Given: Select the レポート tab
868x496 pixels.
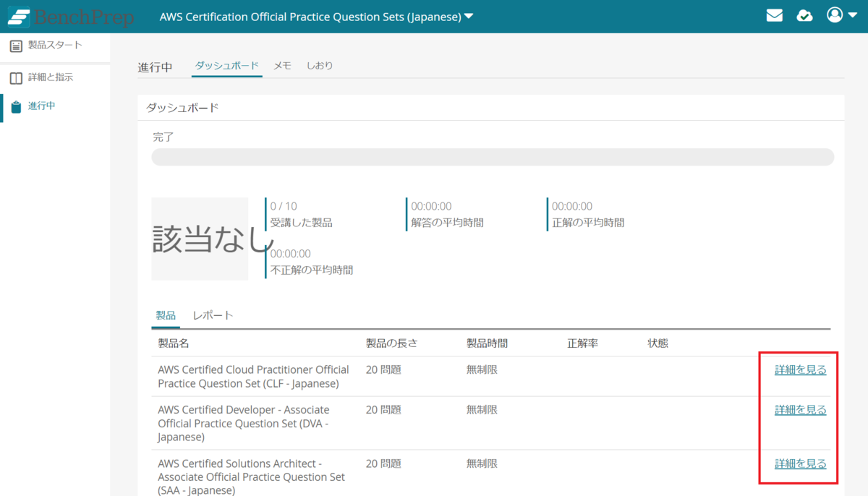Looking at the screenshot, I should pos(213,315).
